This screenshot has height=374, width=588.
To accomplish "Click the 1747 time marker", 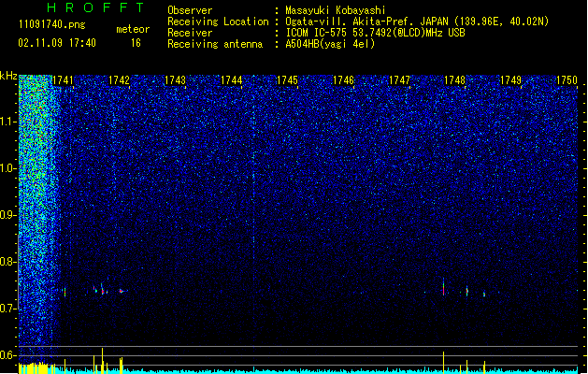I will pos(400,80).
